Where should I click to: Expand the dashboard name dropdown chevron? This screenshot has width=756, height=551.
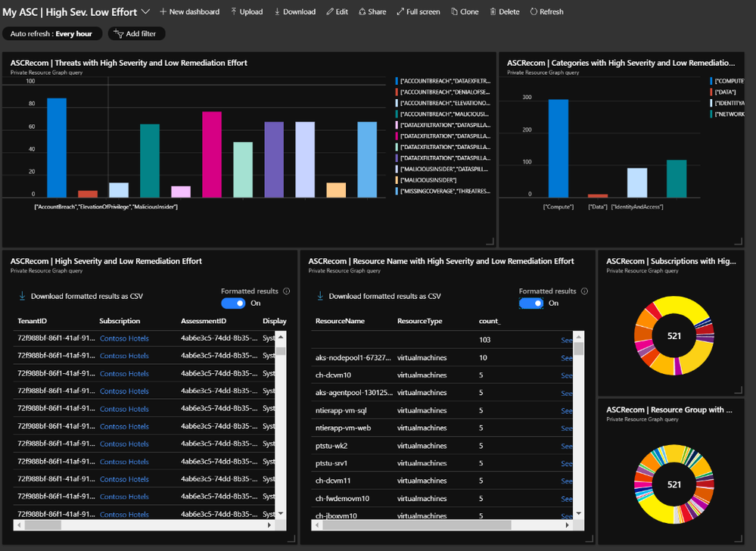pos(145,11)
